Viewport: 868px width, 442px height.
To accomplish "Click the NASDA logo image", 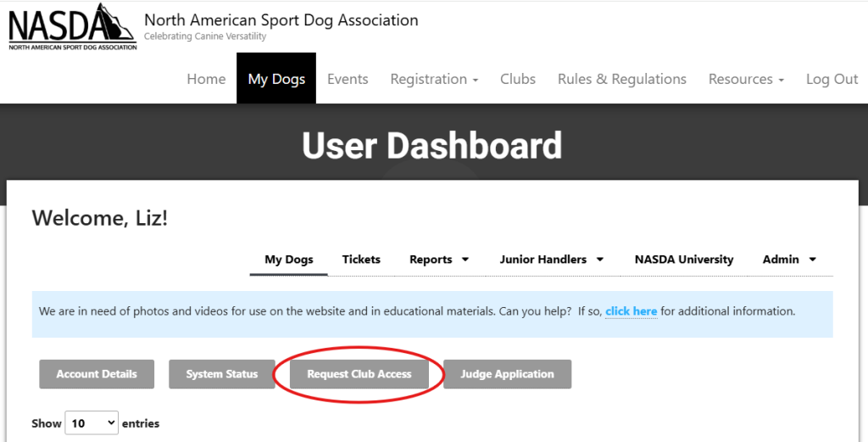I will tap(72, 26).
